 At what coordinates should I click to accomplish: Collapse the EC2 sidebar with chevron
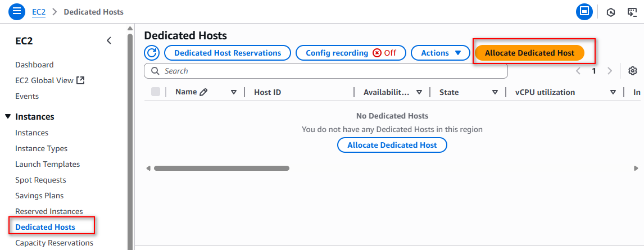coord(109,40)
